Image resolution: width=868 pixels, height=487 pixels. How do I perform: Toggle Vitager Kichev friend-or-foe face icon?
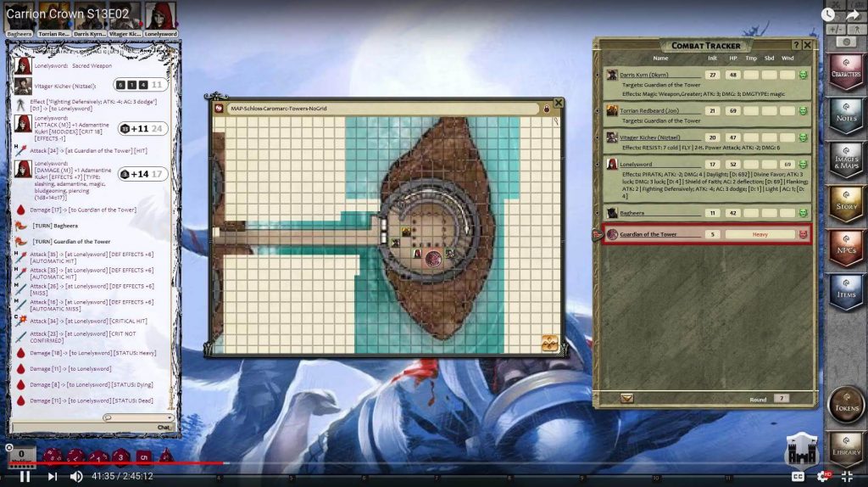coord(803,137)
